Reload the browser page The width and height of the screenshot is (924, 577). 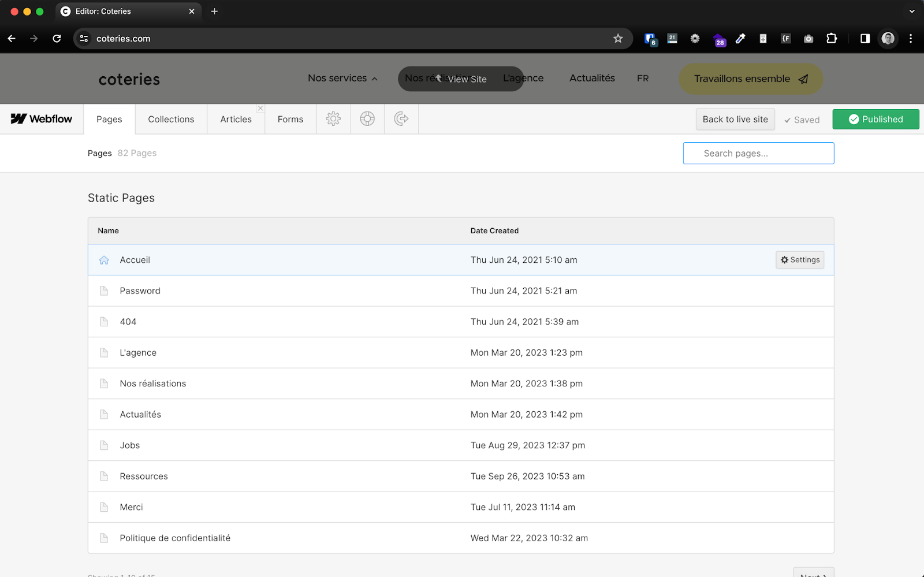tap(57, 39)
